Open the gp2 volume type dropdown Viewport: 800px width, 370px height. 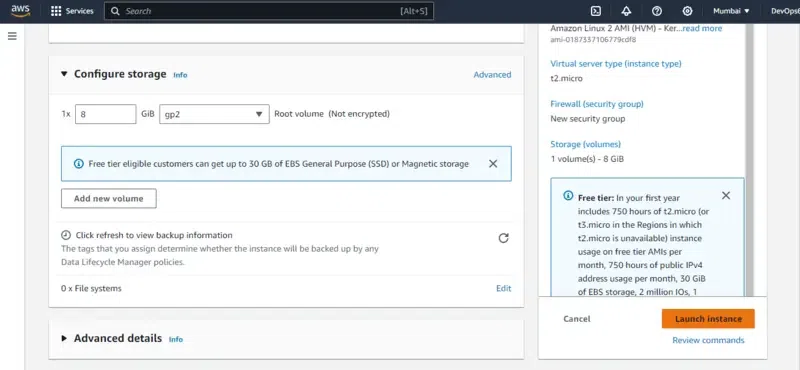pyautogui.click(x=214, y=114)
